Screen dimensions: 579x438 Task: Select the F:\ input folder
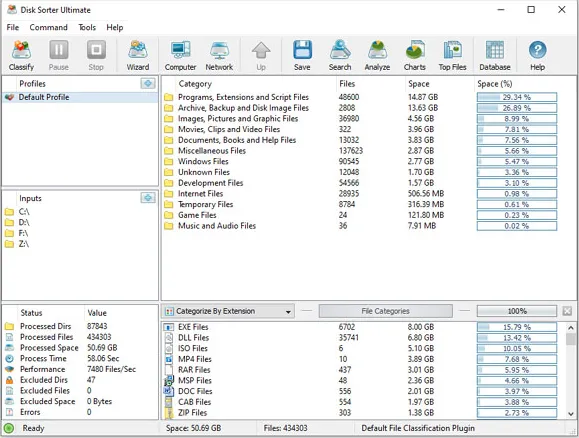tap(23, 233)
